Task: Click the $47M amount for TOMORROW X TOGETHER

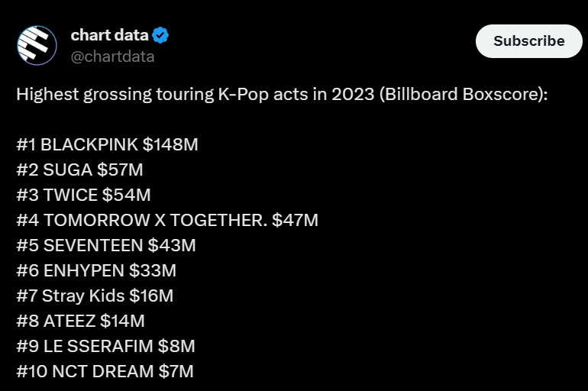Action: [x=295, y=220]
